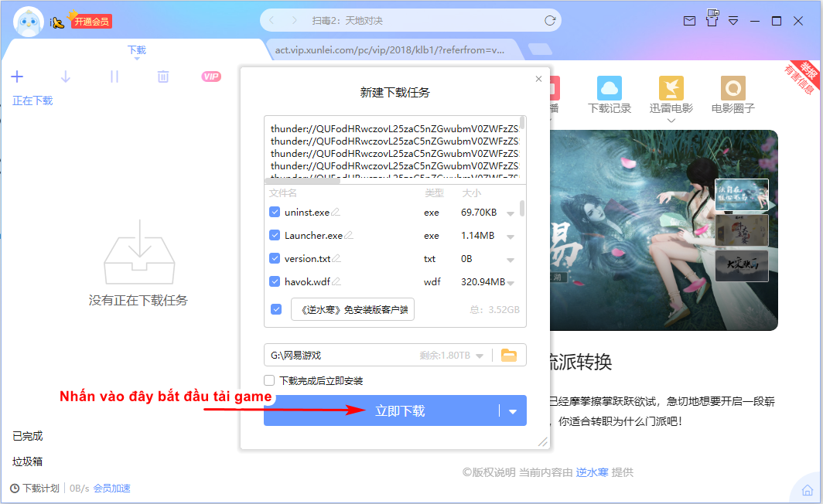The height and width of the screenshot is (504, 823).
Task: Click the plus icon to add new download
Action: (x=17, y=77)
